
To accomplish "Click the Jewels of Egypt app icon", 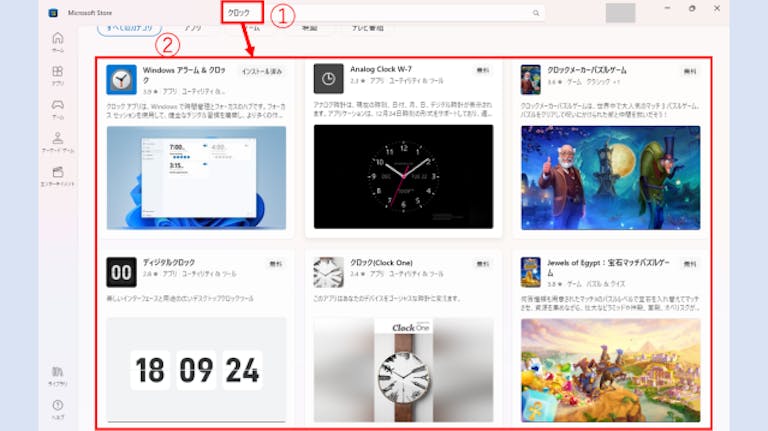I will click(530, 272).
